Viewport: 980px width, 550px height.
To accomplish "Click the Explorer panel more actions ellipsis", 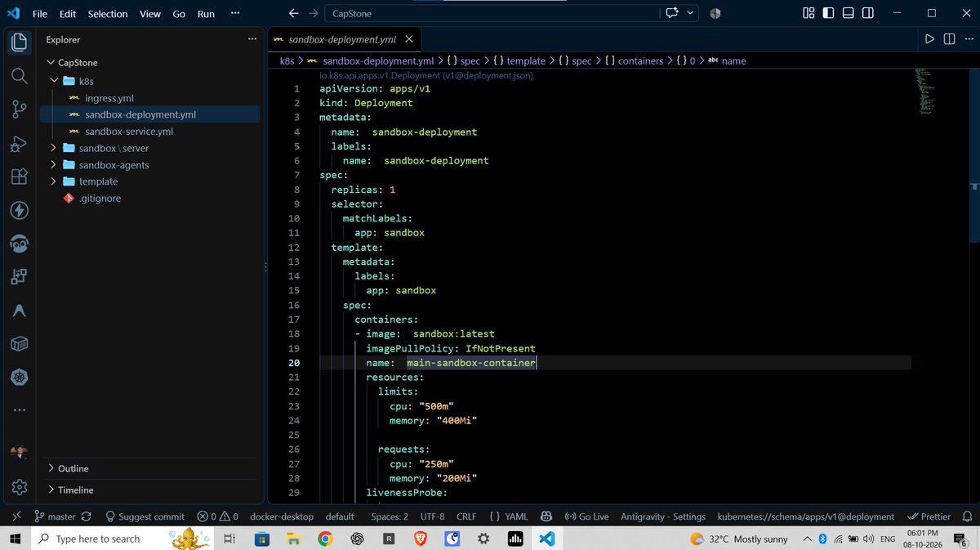I will coord(252,39).
